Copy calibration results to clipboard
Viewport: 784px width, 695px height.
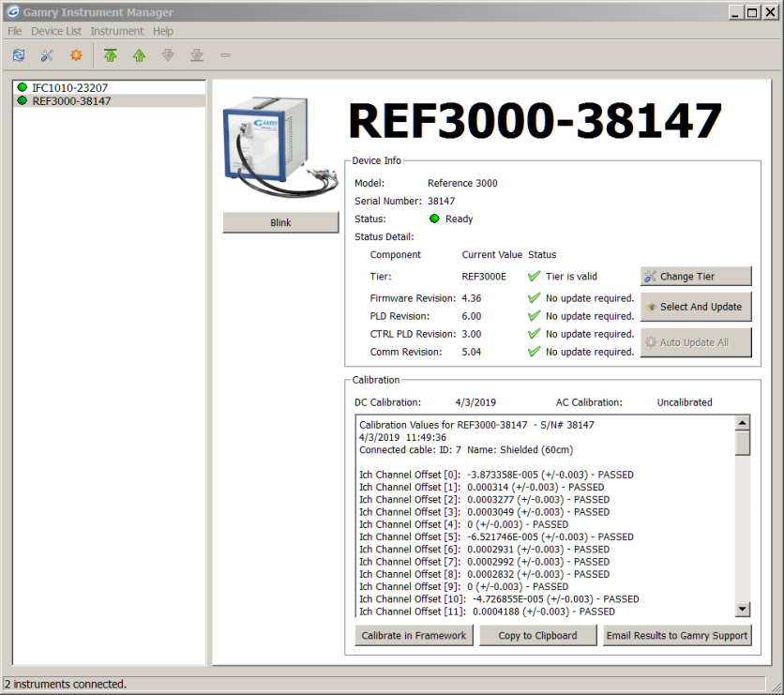tap(538, 636)
